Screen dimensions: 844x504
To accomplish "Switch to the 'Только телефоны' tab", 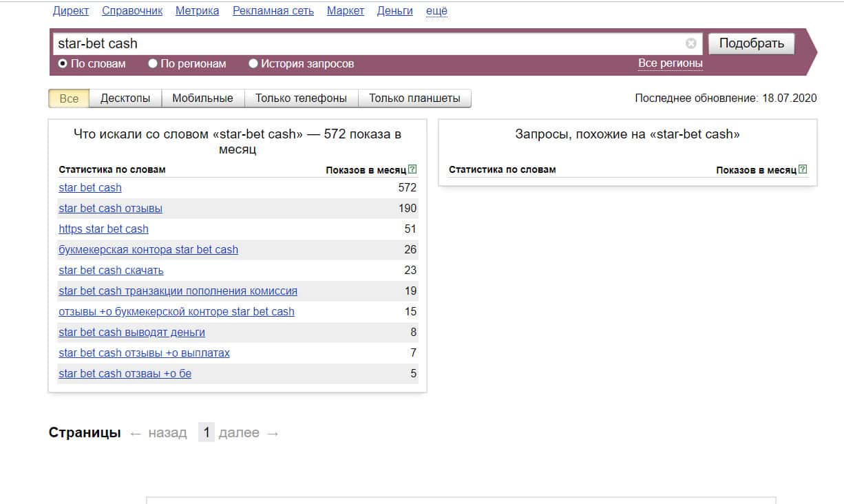I will [x=301, y=98].
